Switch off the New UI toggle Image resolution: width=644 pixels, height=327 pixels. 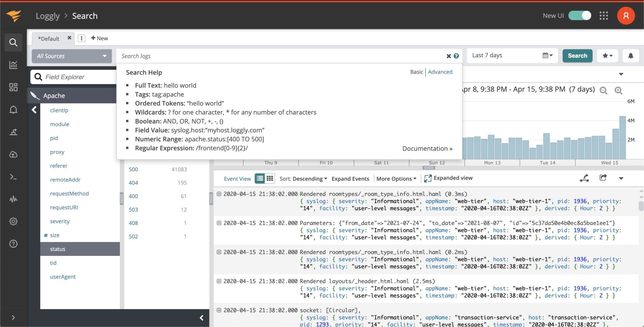(x=580, y=15)
